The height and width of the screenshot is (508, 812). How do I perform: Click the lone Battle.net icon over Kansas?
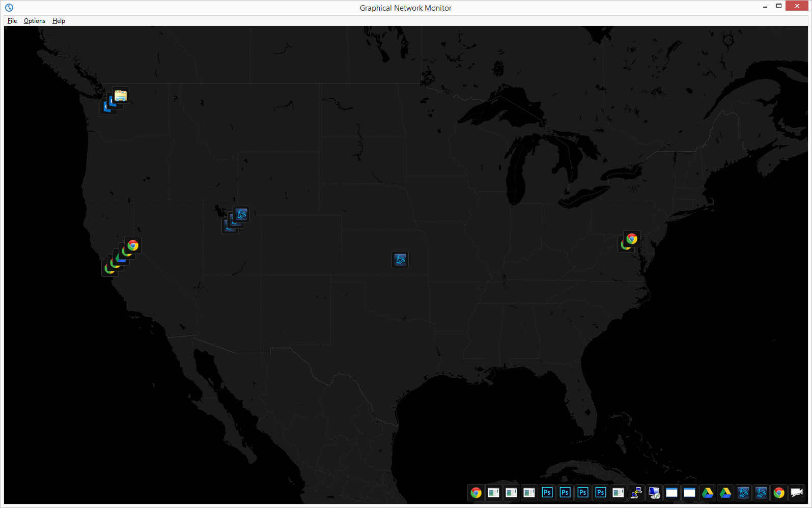coord(400,260)
